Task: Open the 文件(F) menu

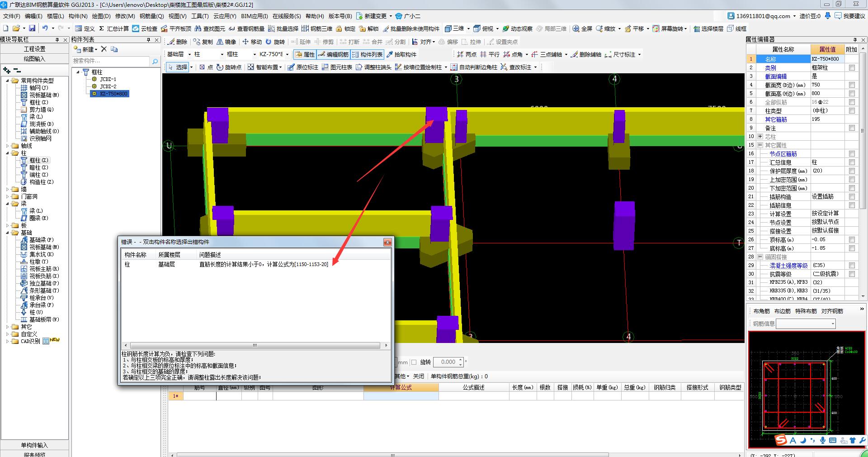Action: (x=11, y=16)
